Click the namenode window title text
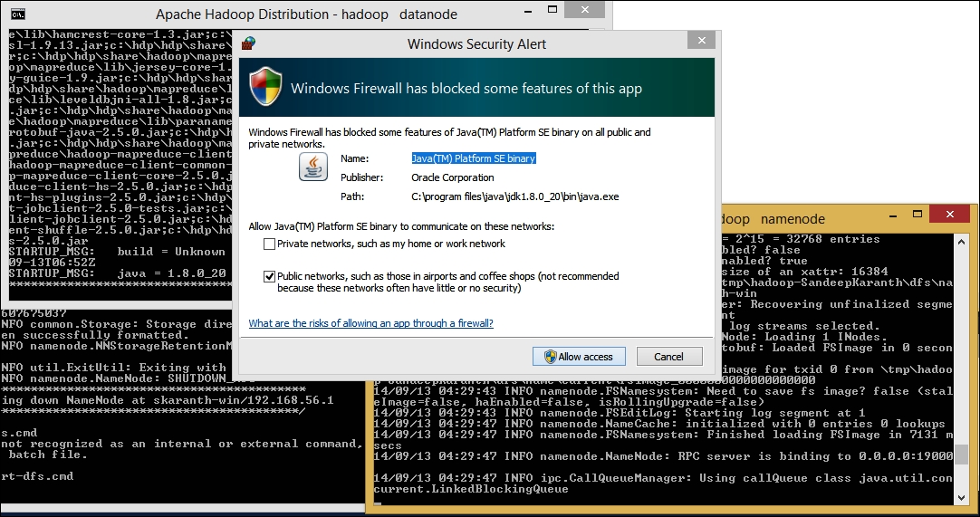The height and width of the screenshot is (517, 980). [x=773, y=219]
